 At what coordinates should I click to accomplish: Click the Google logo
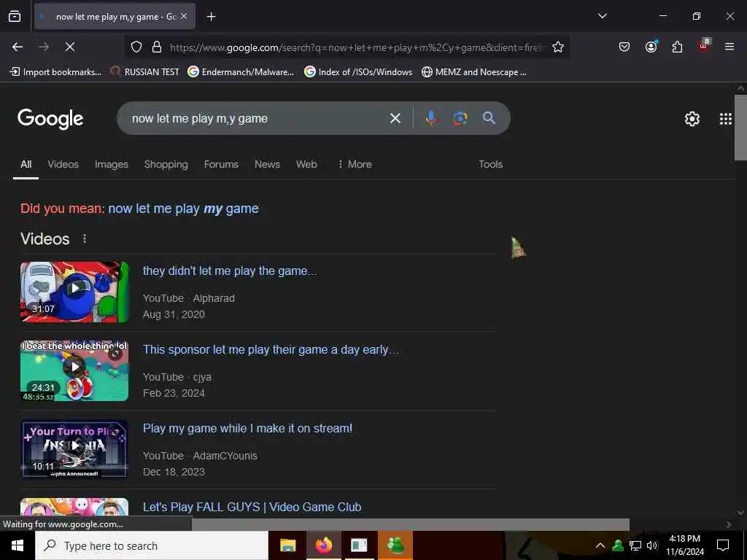tap(50, 119)
